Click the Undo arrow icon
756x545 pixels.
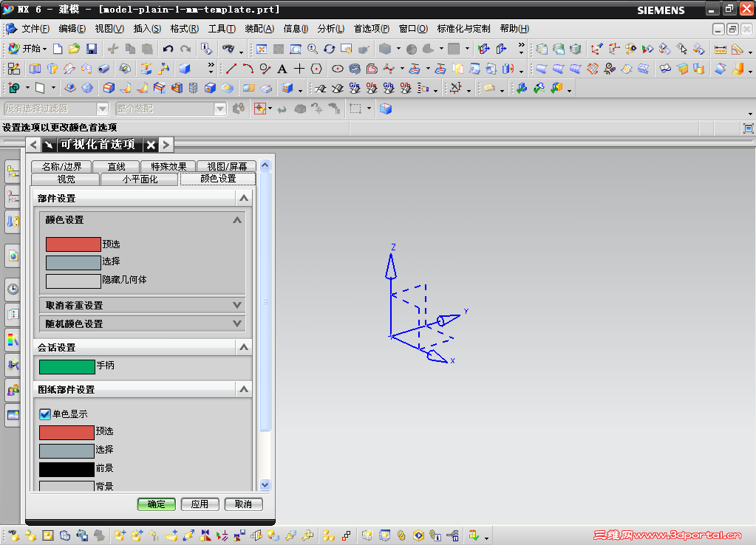[167, 49]
